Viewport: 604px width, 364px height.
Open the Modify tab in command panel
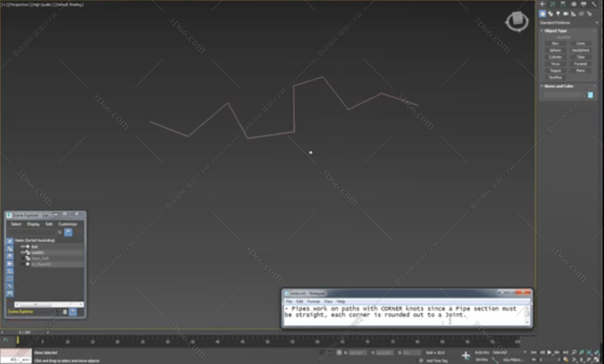click(x=552, y=4)
